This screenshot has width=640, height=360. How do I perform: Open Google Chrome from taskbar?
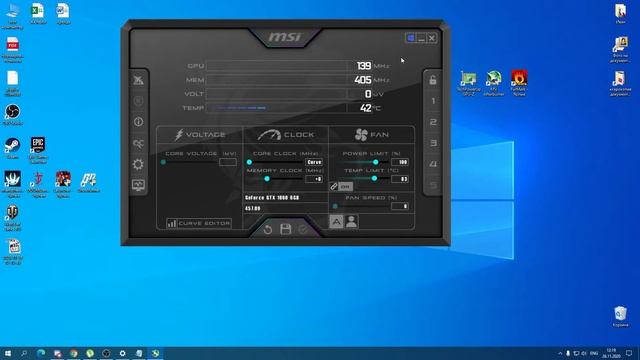click(73, 353)
